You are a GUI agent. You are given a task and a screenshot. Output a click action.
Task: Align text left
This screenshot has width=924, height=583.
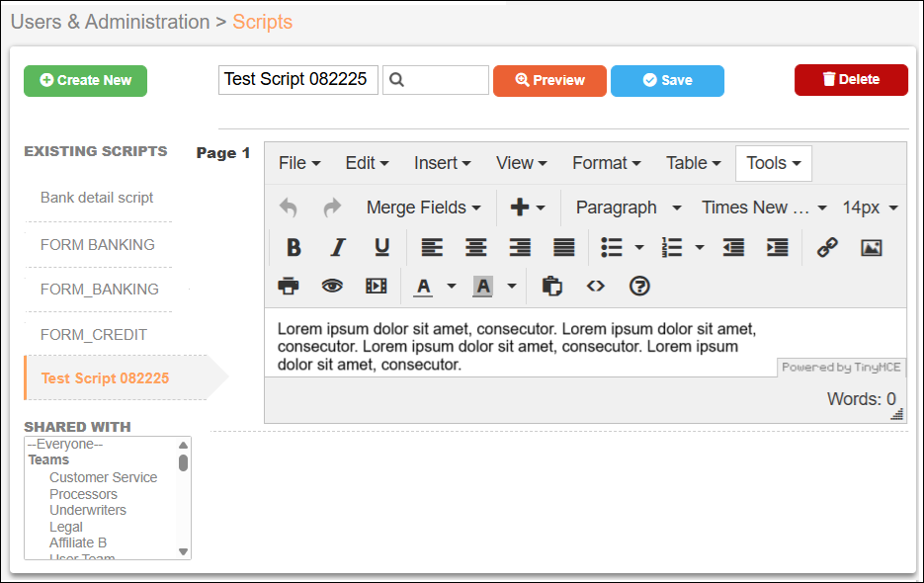(x=432, y=248)
